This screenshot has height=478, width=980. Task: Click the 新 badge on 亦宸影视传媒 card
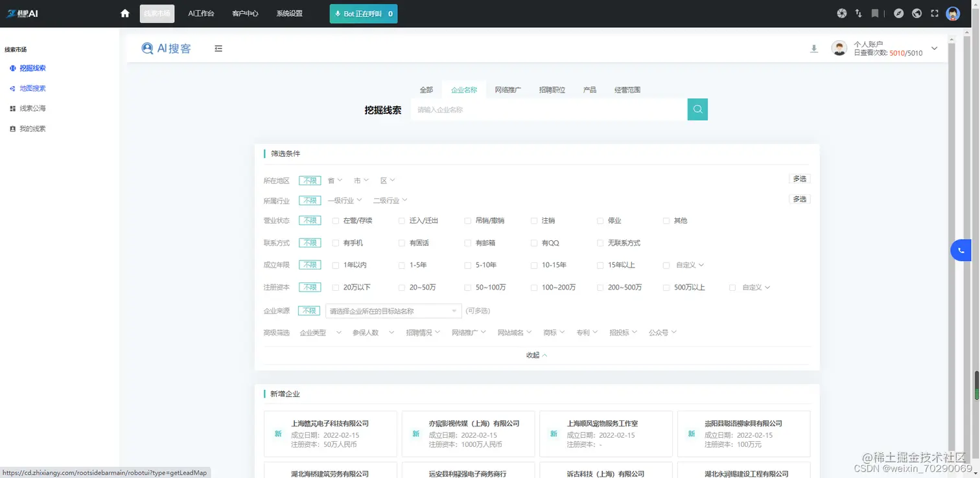(416, 434)
